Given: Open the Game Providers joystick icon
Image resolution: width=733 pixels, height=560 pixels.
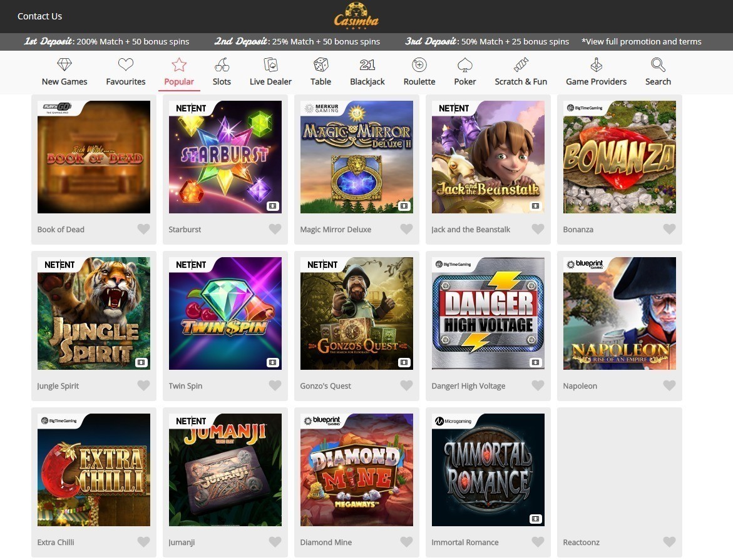Looking at the screenshot, I should pos(596,64).
